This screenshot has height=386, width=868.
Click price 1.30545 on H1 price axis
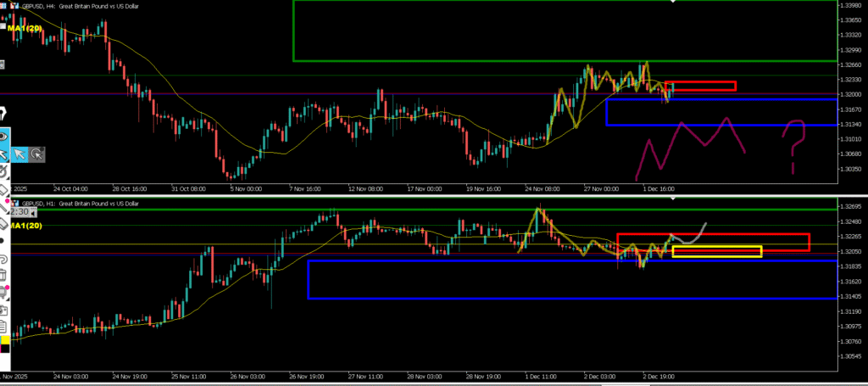[853, 356]
